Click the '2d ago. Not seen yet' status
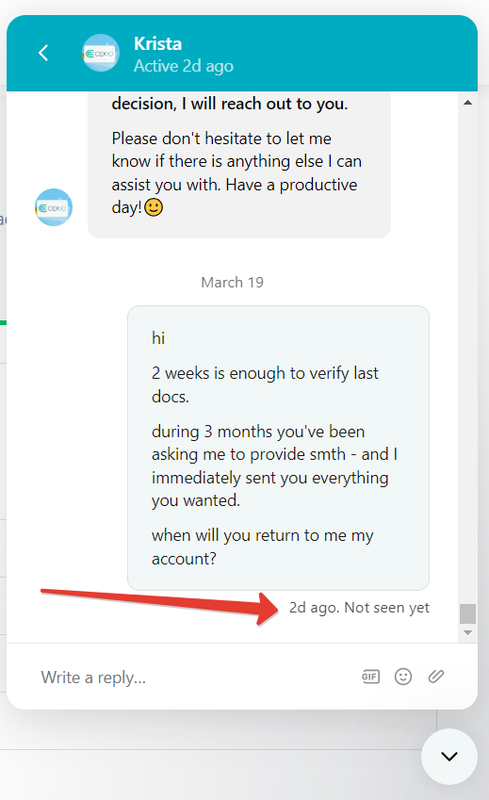Screen dimensions: 489x800 pyautogui.click(x=359, y=608)
